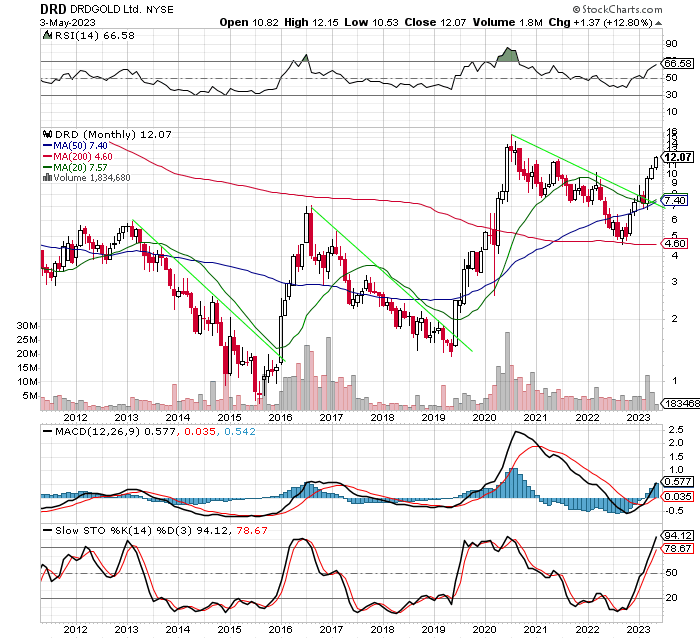Viewport: 700px width, 639px height.
Task: Click the RSI(14) green indicator icon
Action: 46,35
